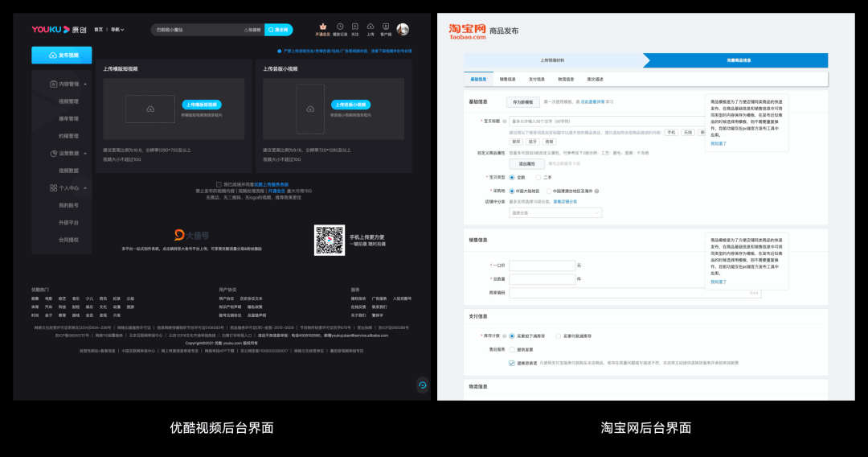Viewport: 868px width, 457px height.
Task: Open the 客户端 icon in Youku header
Action: click(x=386, y=27)
